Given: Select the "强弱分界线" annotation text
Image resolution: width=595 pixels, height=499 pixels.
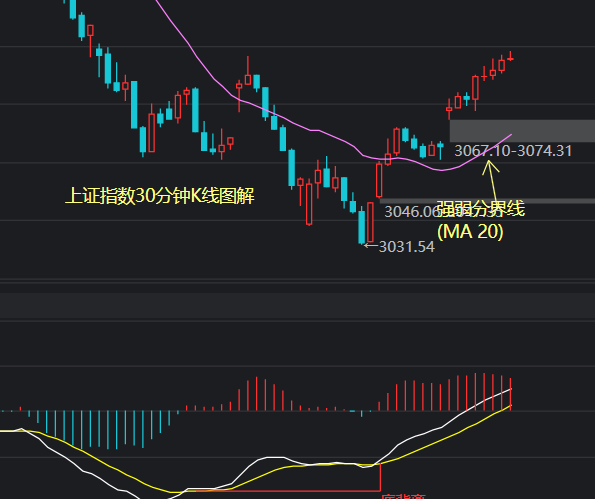Looking at the screenshot, I should [481, 209].
